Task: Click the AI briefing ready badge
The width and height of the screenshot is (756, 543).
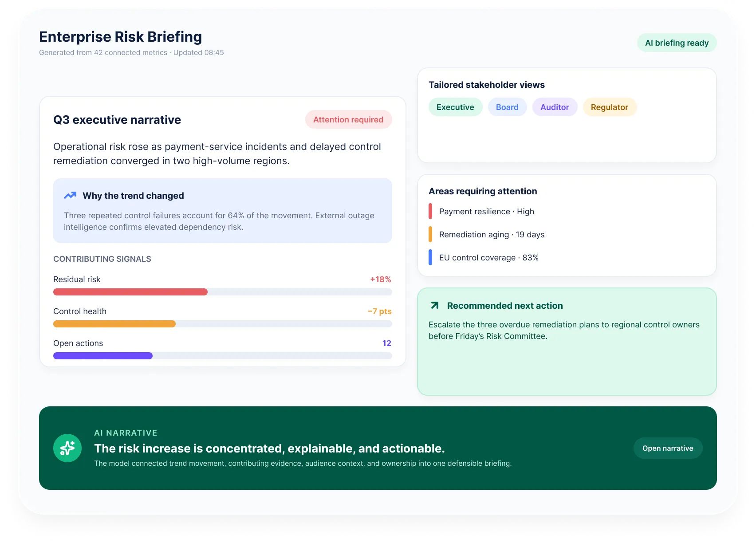Action: click(x=677, y=43)
